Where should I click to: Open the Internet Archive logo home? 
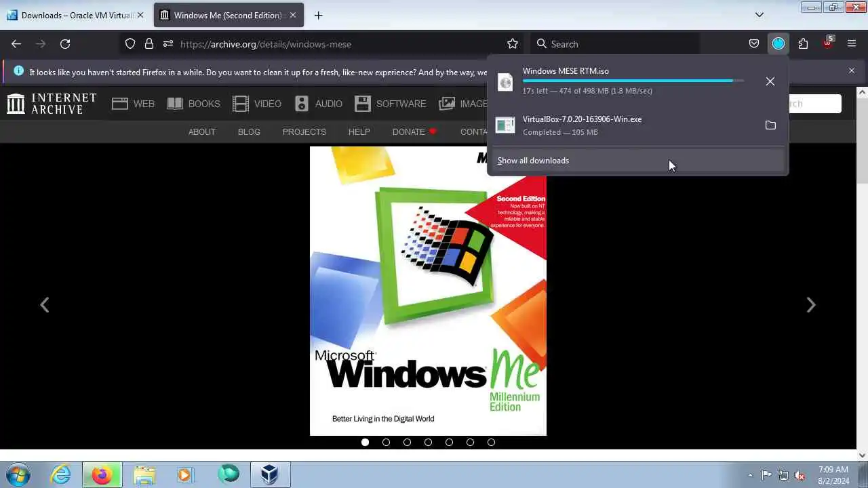52,104
